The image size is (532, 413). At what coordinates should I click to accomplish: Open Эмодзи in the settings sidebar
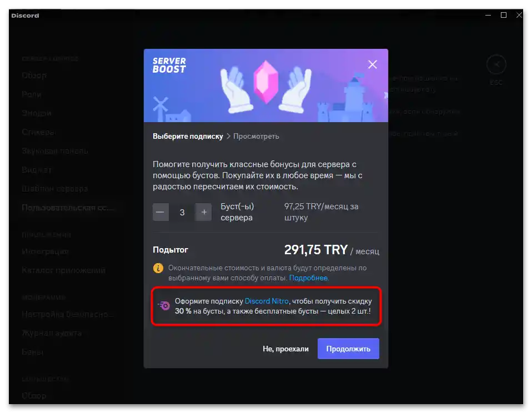pyautogui.click(x=37, y=113)
